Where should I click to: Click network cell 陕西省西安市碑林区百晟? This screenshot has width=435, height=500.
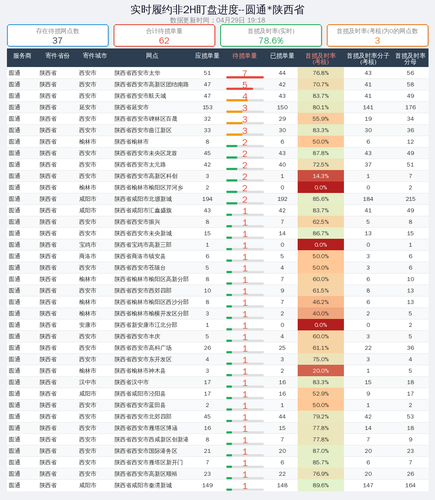point(146,119)
